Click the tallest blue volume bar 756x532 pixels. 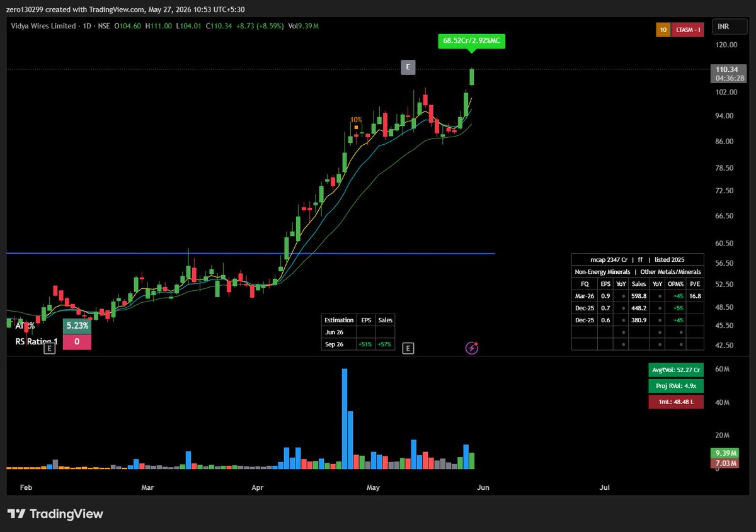pos(345,419)
